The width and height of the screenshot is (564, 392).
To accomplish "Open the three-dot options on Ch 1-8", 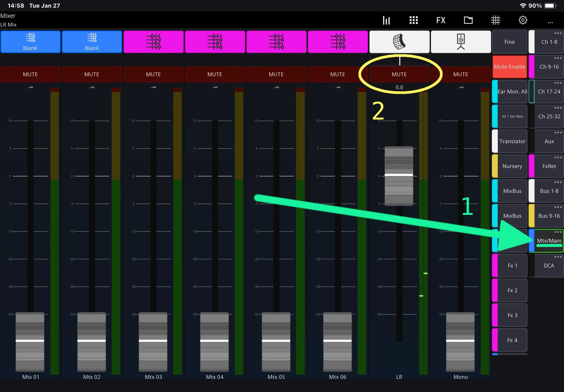I will point(558,33).
